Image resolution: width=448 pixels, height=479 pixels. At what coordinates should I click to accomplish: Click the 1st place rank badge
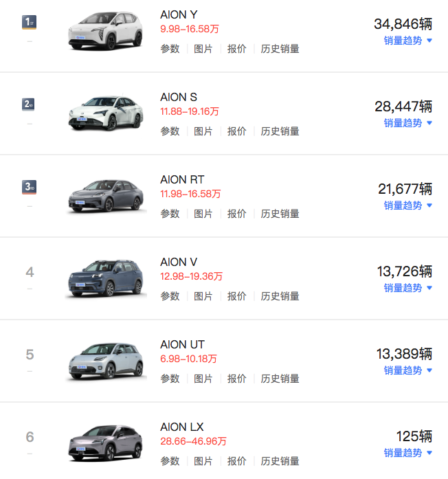point(30,22)
